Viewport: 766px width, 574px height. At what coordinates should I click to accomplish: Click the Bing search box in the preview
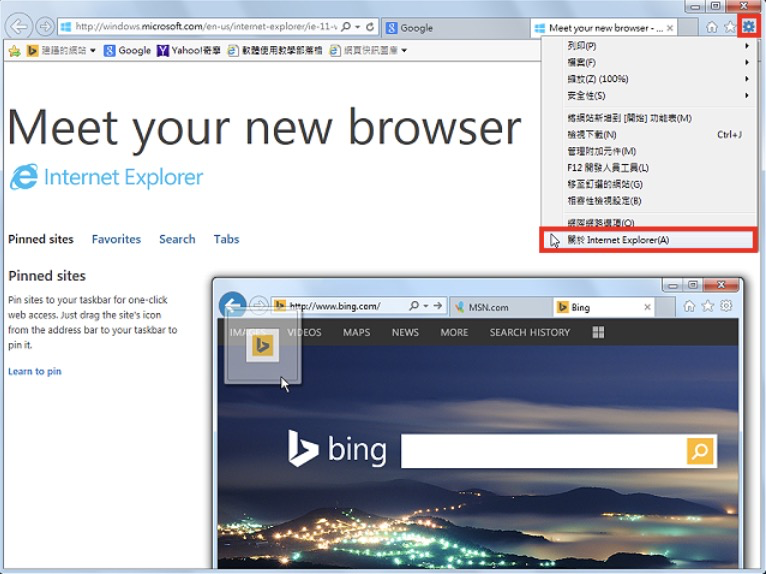pyautogui.click(x=544, y=451)
